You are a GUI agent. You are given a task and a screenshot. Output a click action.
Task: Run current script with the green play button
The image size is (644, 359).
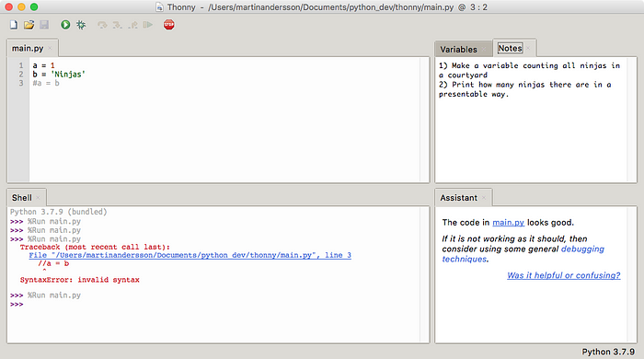point(65,25)
